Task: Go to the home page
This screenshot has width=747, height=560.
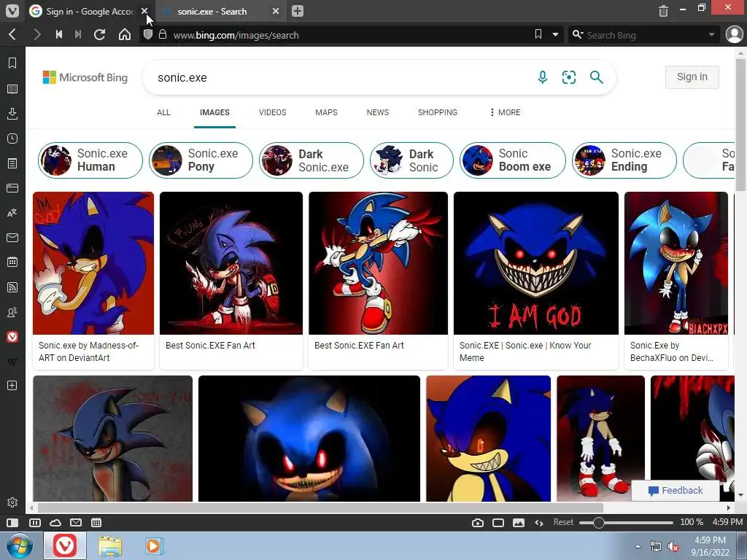Action: [124, 34]
